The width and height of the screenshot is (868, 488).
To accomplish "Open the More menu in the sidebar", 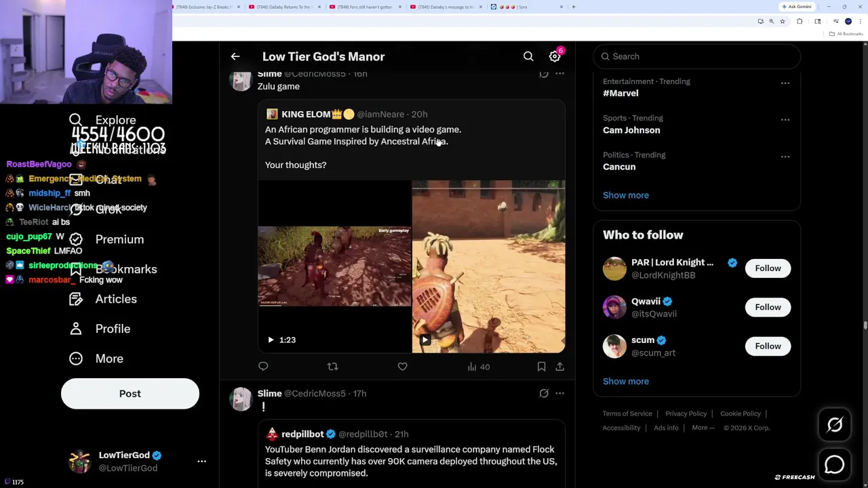I will 96,359.
